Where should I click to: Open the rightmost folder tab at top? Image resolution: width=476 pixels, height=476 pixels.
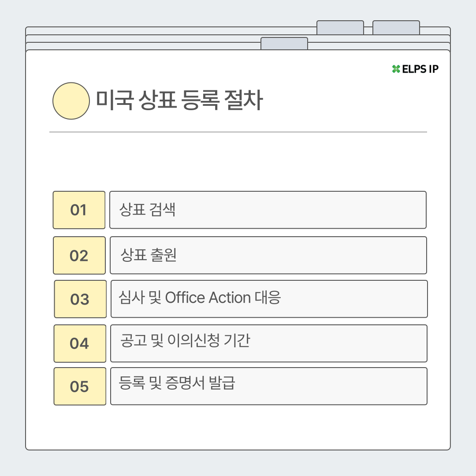pyautogui.click(x=396, y=28)
